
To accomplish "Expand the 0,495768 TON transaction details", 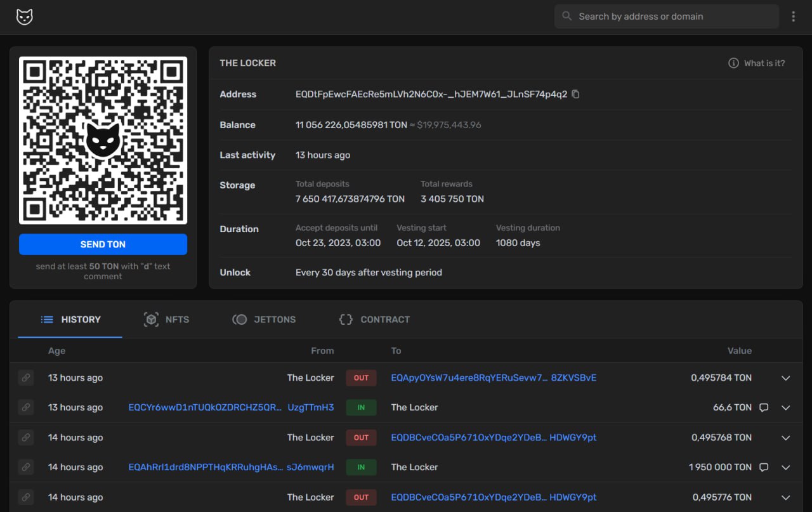I will click(x=786, y=437).
